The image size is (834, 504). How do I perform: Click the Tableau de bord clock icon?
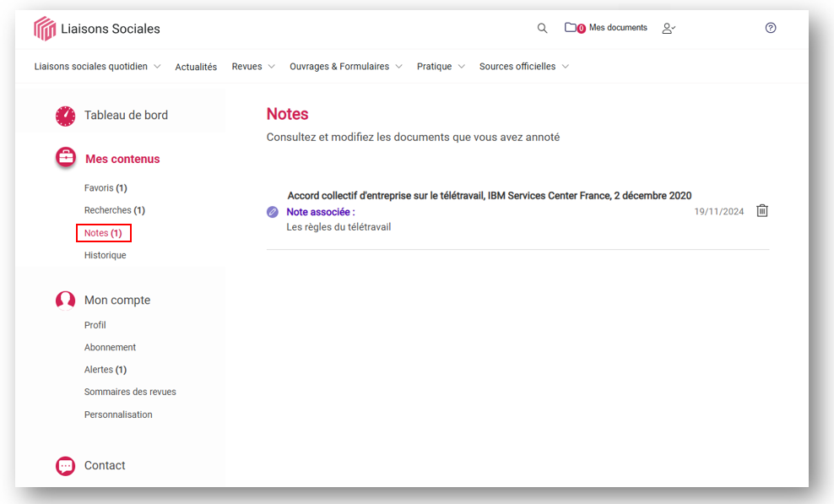(66, 116)
